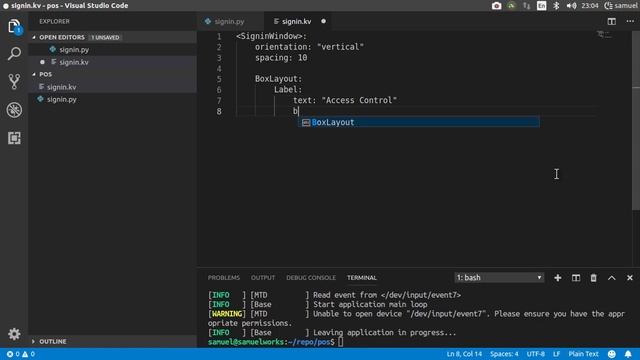Click the terminal prompt input
Viewport: 640px width, 360px height.
(341, 342)
